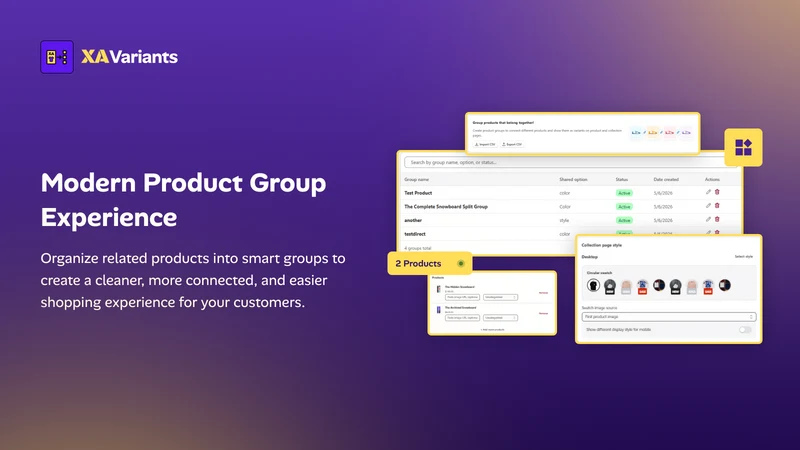This screenshot has width=800, height=450.
Task: Click the Status column header
Action: coord(621,180)
